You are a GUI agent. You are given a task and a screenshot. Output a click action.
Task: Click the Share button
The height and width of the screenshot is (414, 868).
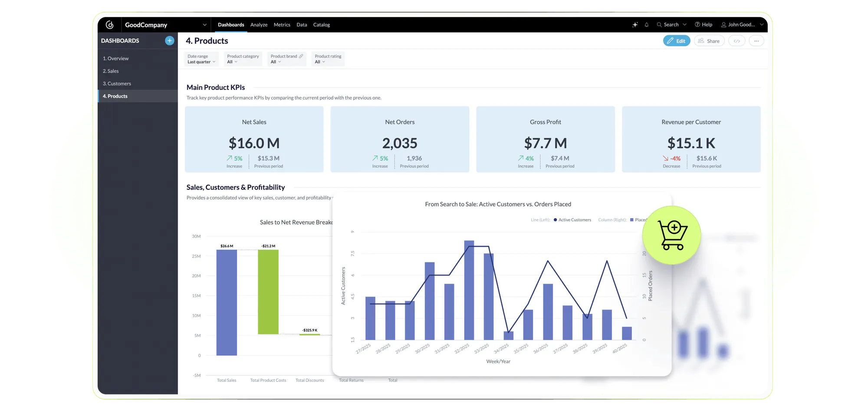[x=709, y=41]
